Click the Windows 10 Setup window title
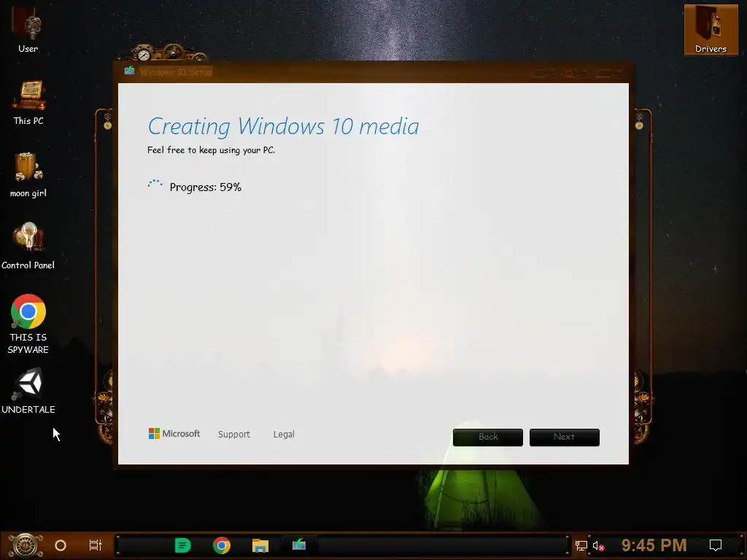The height and width of the screenshot is (560, 747). (x=176, y=72)
